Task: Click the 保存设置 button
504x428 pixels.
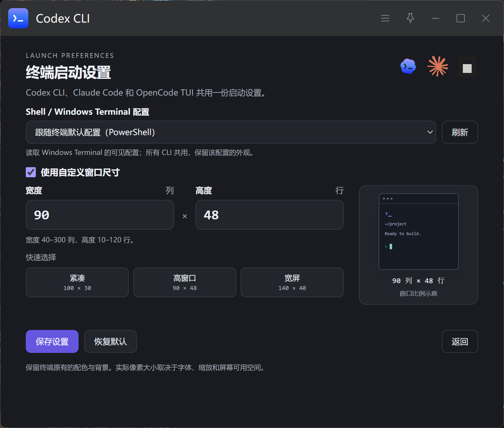Action: (52, 342)
